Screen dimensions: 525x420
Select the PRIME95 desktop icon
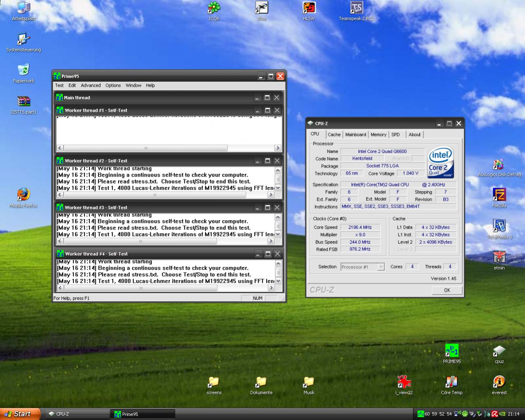(x=452, y=351)
